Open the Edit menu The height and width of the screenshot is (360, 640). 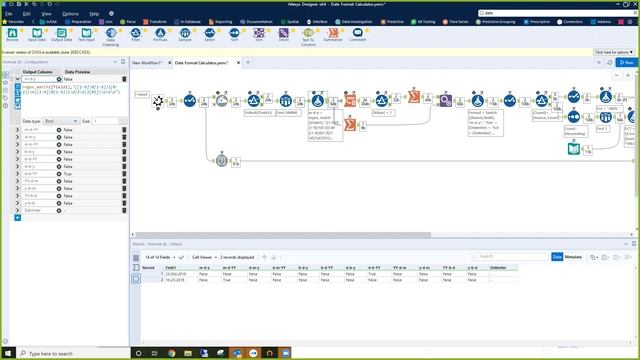27,13
